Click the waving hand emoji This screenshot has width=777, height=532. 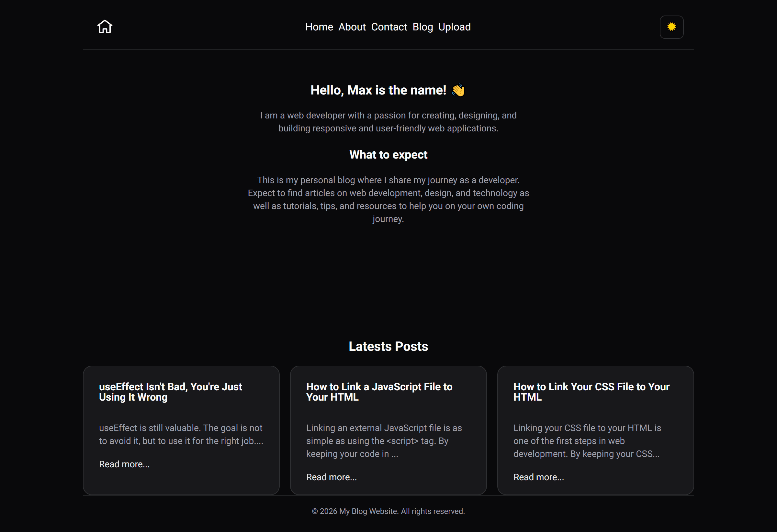(458, 90)
